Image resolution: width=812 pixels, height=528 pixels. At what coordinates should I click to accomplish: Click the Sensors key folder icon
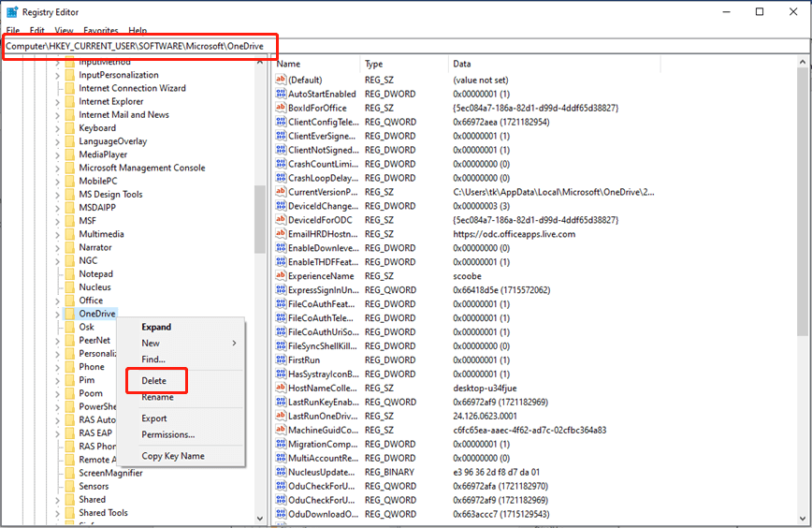[70, 486]
